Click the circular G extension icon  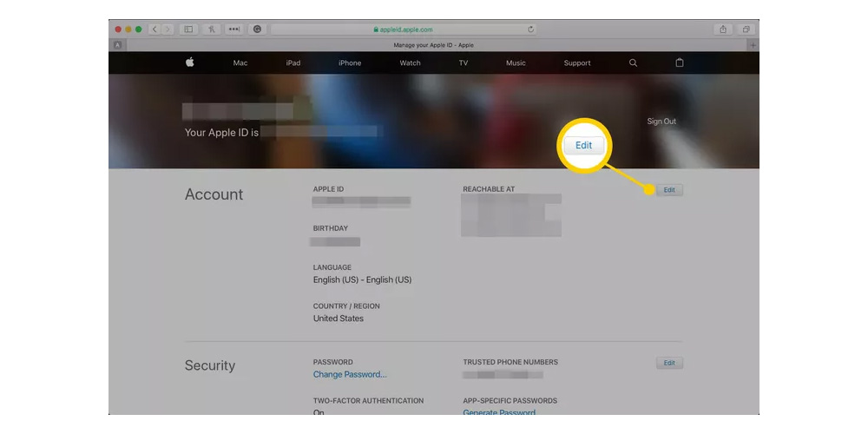click(257, 30)
